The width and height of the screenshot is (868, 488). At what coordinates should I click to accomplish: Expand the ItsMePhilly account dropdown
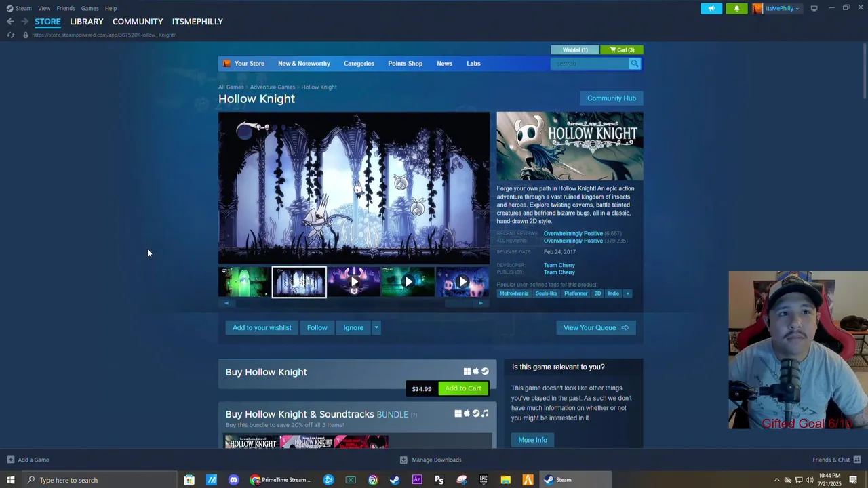pyautogui.click(x=797, y=9)
